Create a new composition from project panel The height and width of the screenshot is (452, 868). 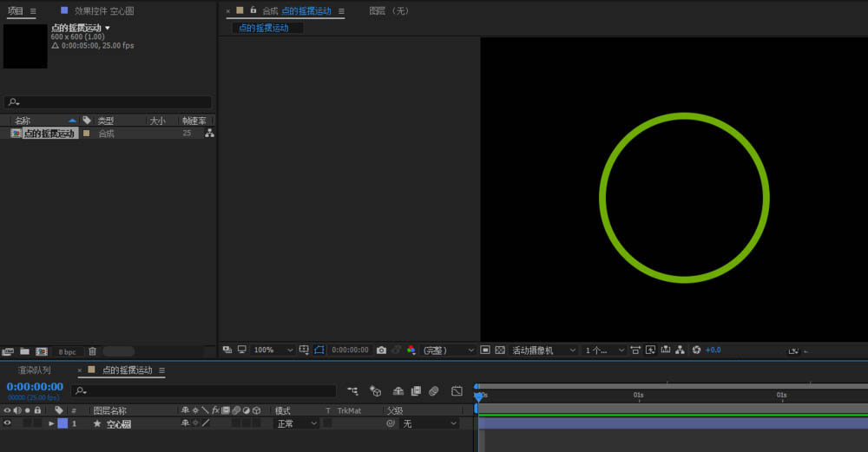tap(41, 352)
